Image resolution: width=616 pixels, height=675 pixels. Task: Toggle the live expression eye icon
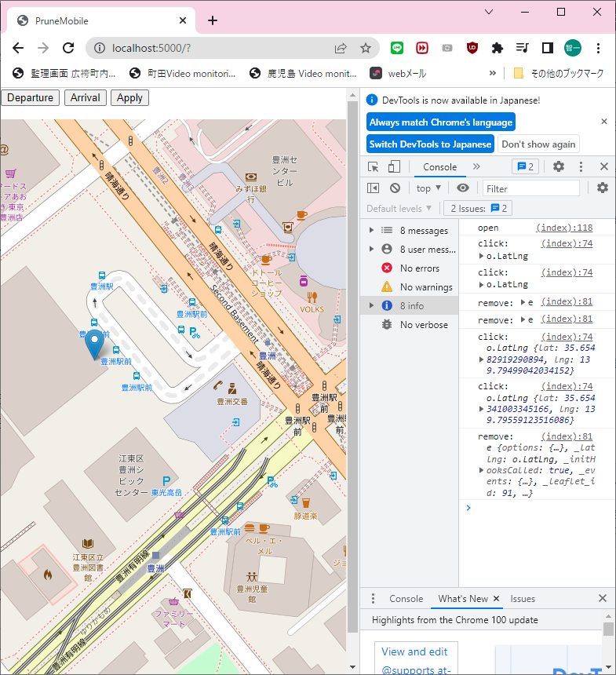coord(463,188)
